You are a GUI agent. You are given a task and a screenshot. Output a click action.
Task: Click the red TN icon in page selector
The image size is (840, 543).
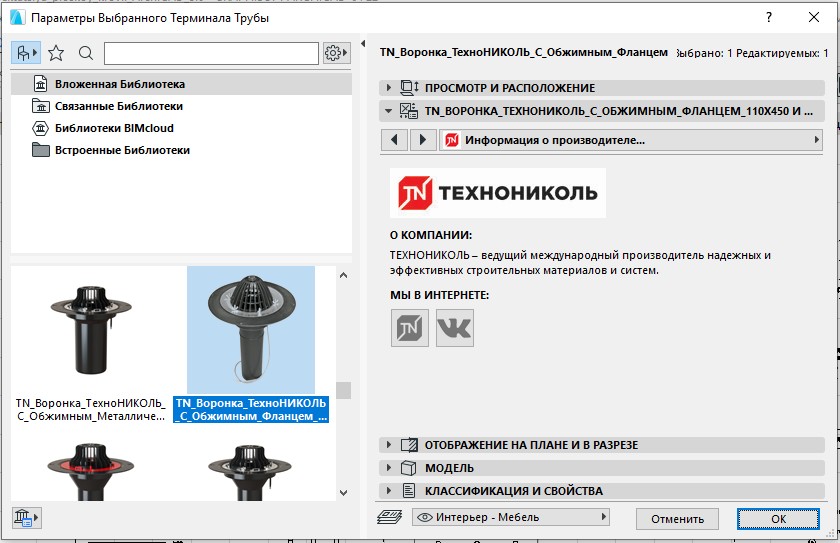coord(452,140)
